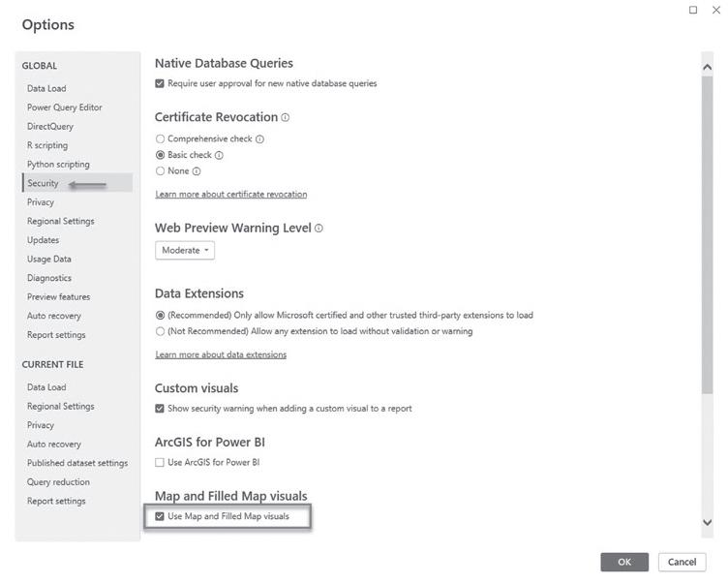Toggle Use Map and Filled Map visuals
The width and height of the screenshot is (728, 583).
pyautogui.click(x=160, y=516)
